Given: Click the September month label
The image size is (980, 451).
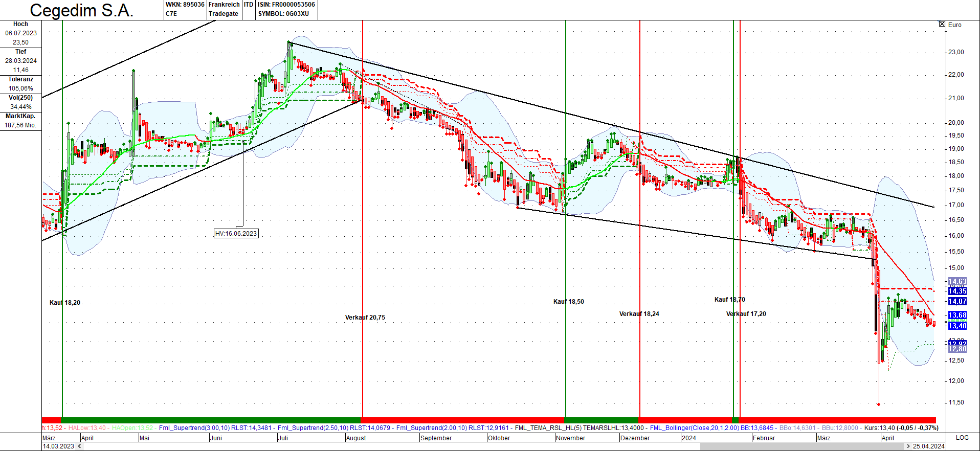Looking at the screenshot, I should [x=436, y=438].
